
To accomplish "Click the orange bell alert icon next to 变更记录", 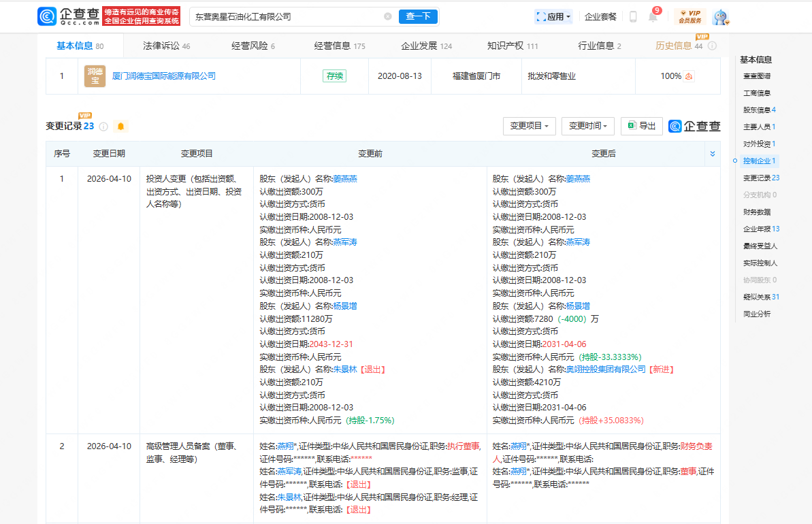I will (121, 127).
